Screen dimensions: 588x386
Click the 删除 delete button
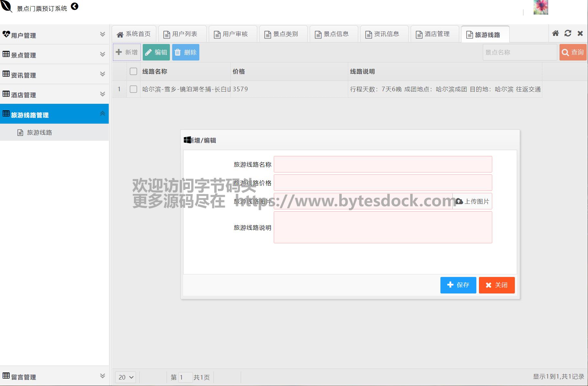pos(185,52)
